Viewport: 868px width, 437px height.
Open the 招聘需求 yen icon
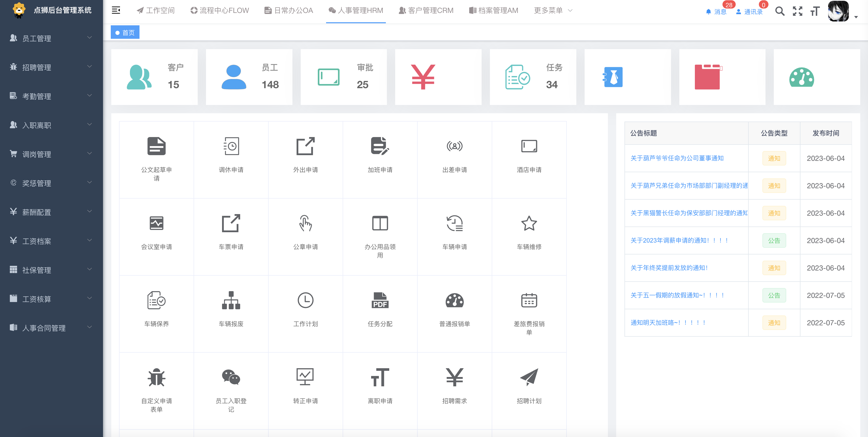(x=454, y=378)
